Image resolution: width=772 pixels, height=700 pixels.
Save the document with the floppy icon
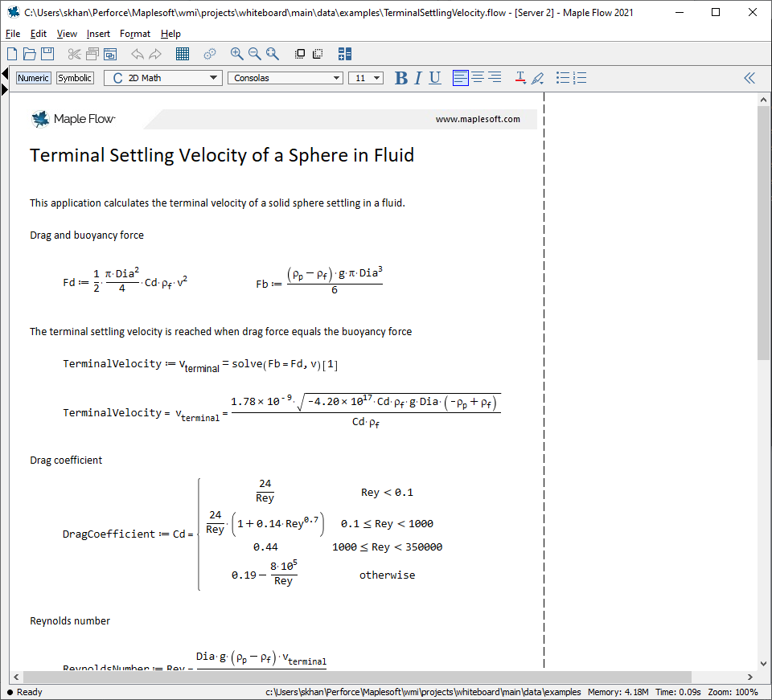(x=47, y=54)
